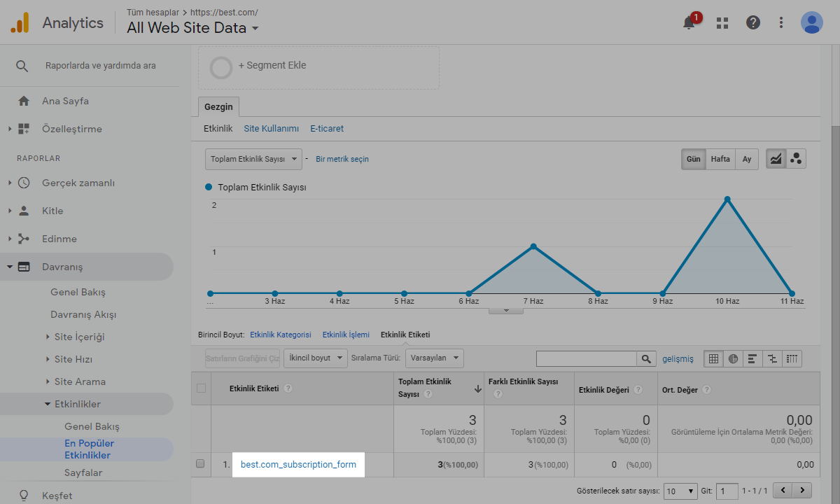Screen dimensions: 840x504
Task: Open the best.com_subscription_form link
Action: point(298,464)
